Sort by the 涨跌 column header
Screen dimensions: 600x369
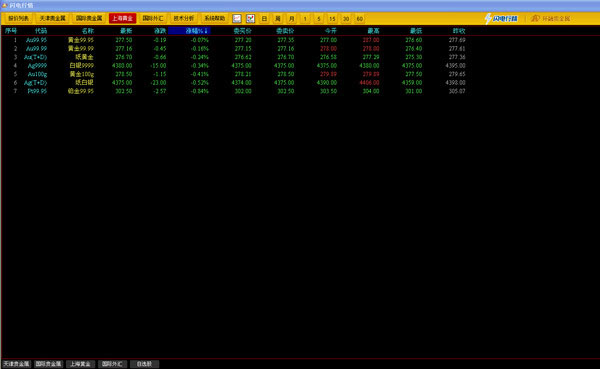(x=160, y=31)
